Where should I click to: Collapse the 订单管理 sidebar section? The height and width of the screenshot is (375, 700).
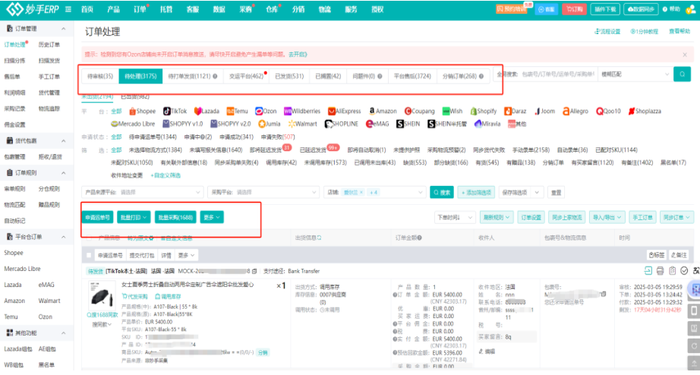click(x=63, y=29)
